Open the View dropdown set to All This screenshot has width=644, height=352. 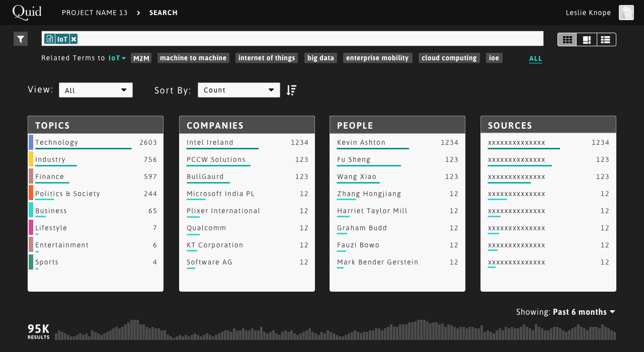pyautogui.click(x=96, y=90)
